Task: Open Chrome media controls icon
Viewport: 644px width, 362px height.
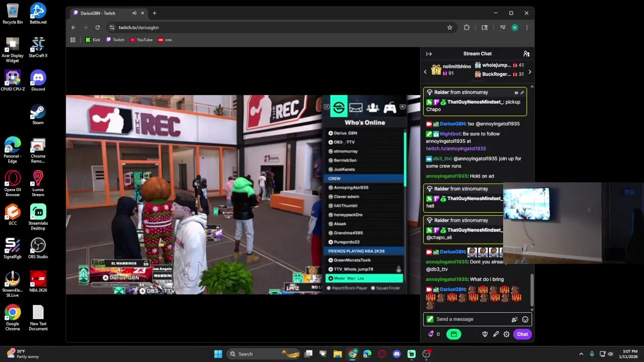Action: click(x=502, y=28)
